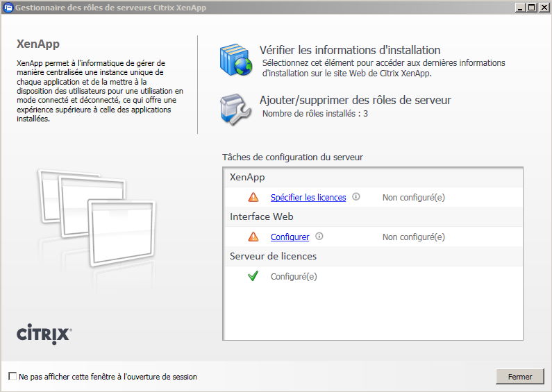This screenshot has width=552, height=392.
Task: Click the XenApp heading in left panel
Action: (x=38, y=44)
